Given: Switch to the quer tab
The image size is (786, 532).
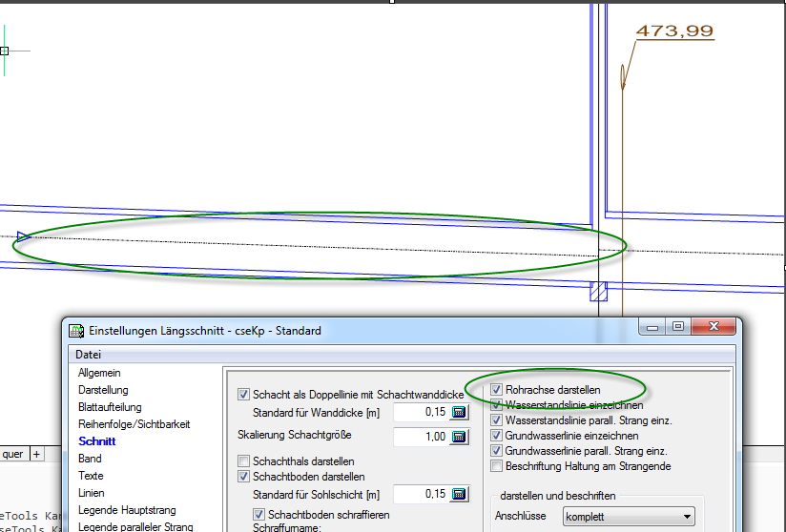Looking at the screenshot, I should tap(12, 455).
